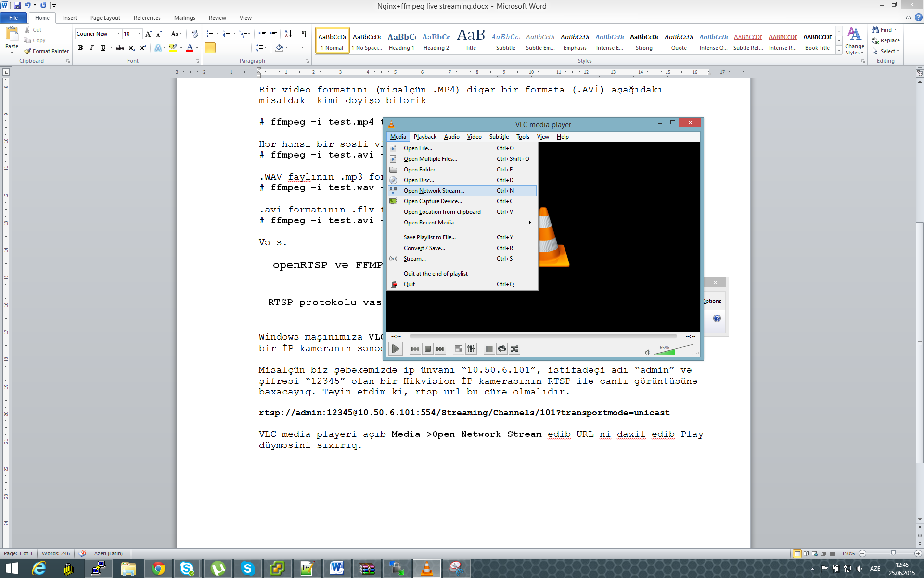Toggle superscript formatting

point(143,48)
